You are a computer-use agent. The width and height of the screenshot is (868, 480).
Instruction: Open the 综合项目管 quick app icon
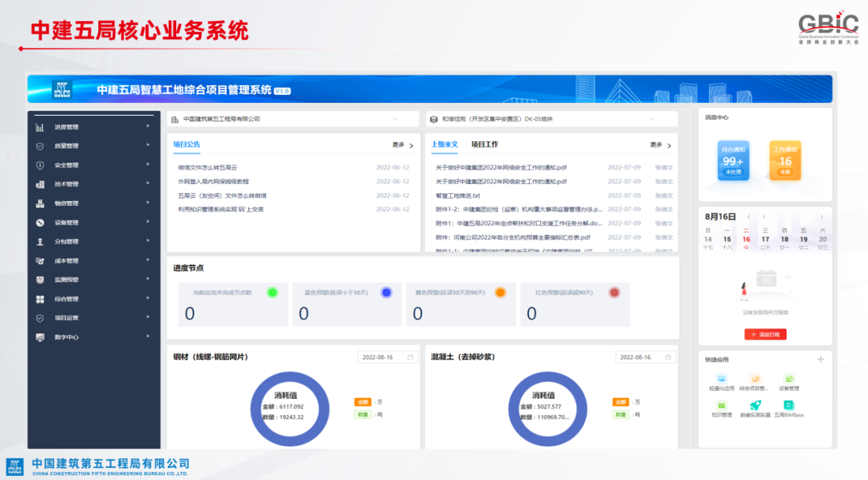755,379
